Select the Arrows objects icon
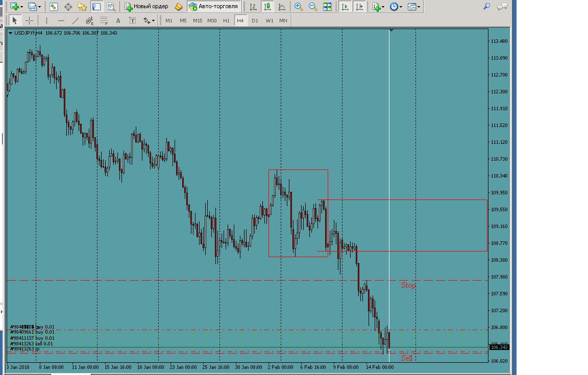Image resolution: width=588 pixels, height=375 pixels. click(x=146, y=20)
